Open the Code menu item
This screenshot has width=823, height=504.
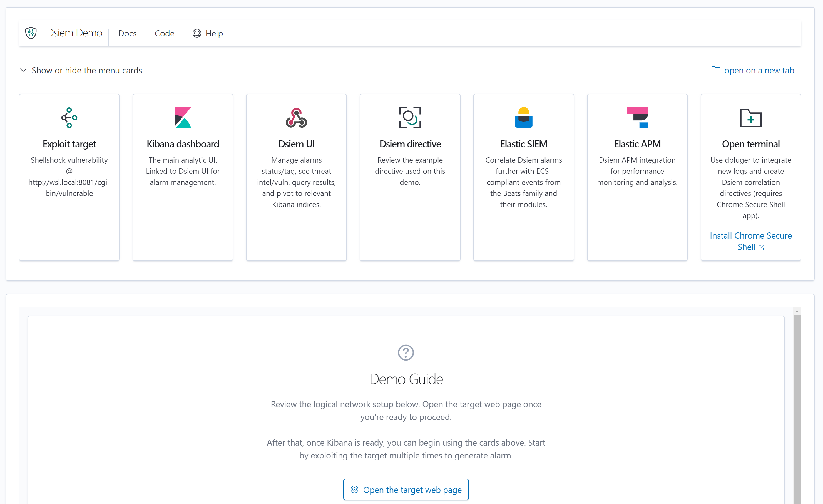point(164,33)
